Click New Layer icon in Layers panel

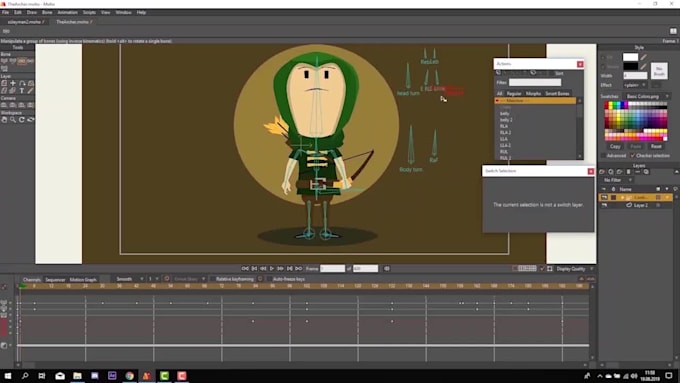(602, 172)
